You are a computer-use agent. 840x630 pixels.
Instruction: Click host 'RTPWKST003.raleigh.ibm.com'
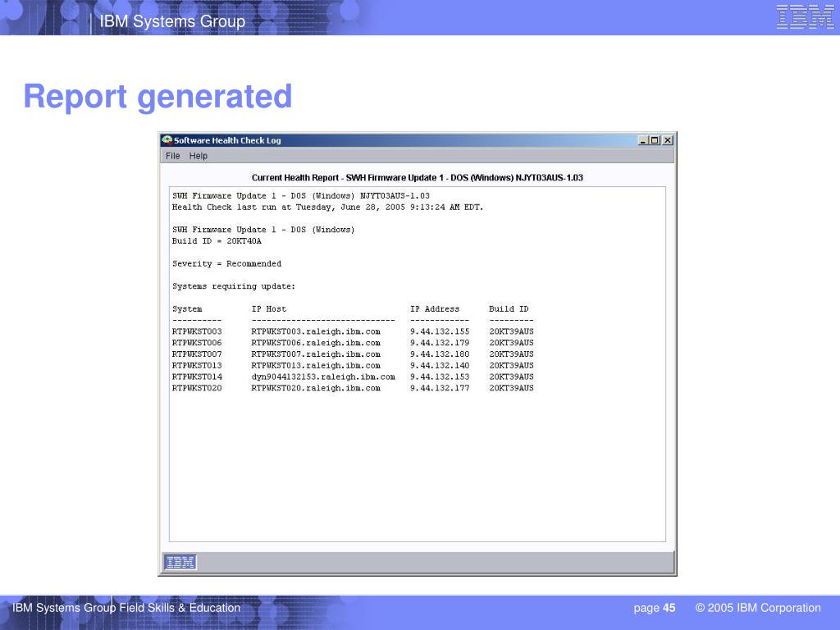pos(316,331)
